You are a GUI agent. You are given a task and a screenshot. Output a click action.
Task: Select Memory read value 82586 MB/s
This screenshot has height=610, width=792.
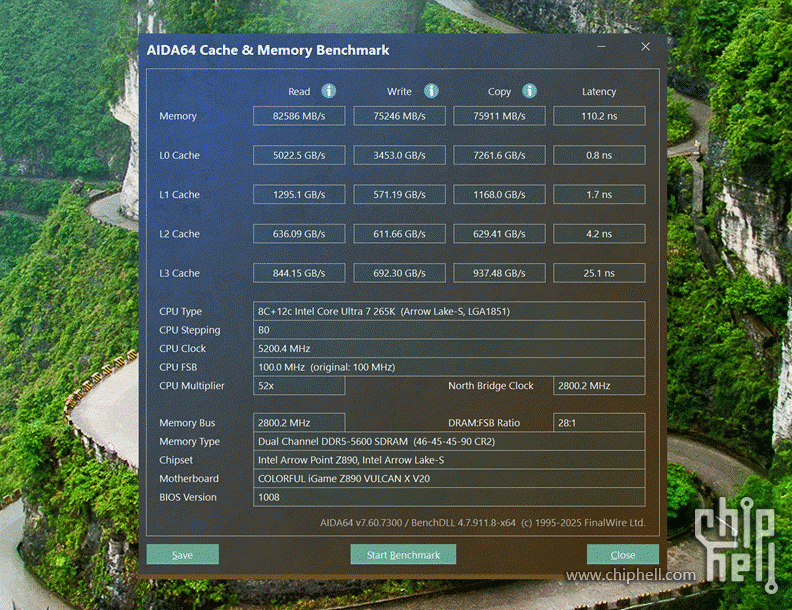point(299,116)
